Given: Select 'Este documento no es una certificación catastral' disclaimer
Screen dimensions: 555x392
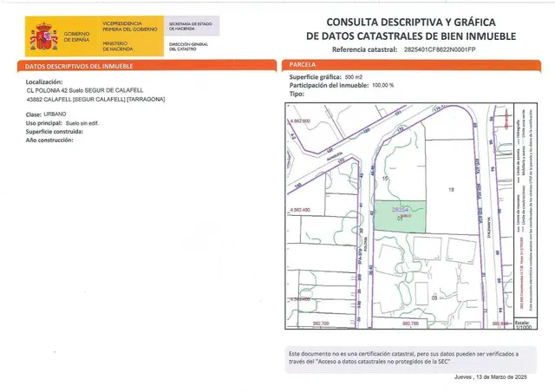Looking at the screenshot, I should [352, 354].
